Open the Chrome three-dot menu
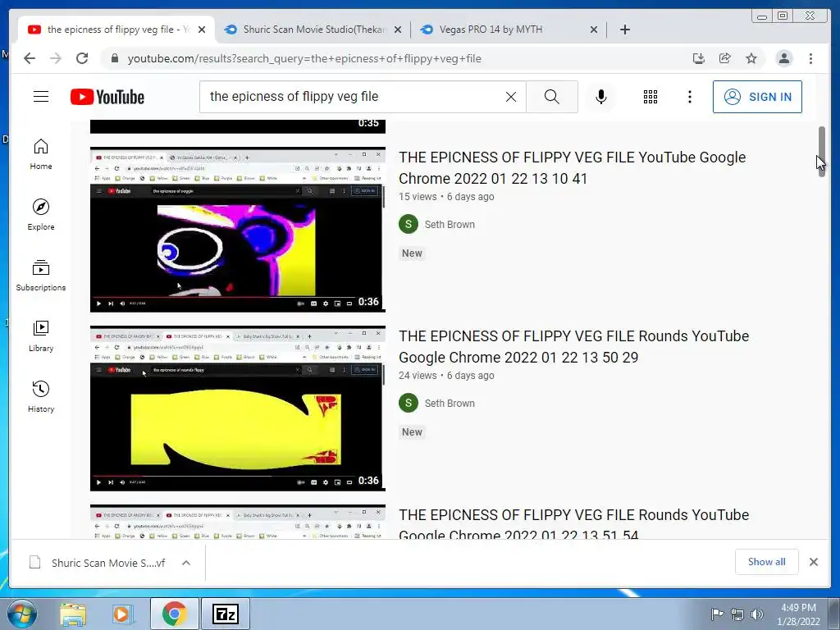Screen dimensions: 840x630 pyautogui.click(x=810, y=58)
